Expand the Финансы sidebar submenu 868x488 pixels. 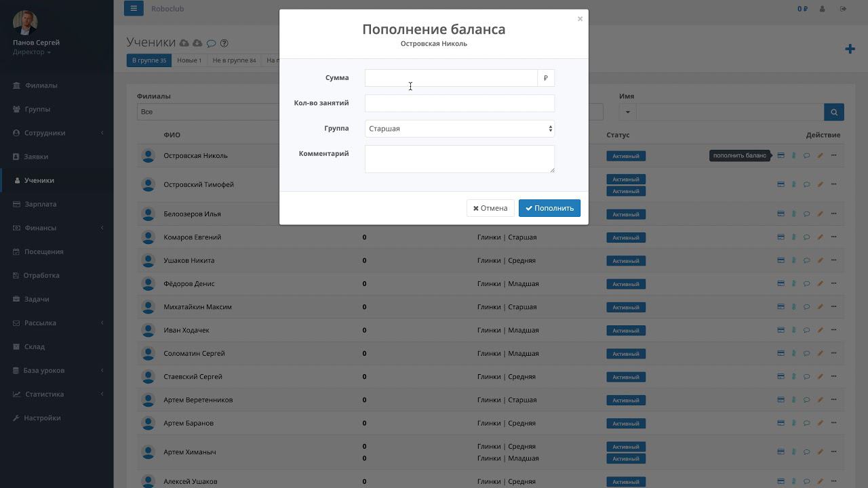57,228
